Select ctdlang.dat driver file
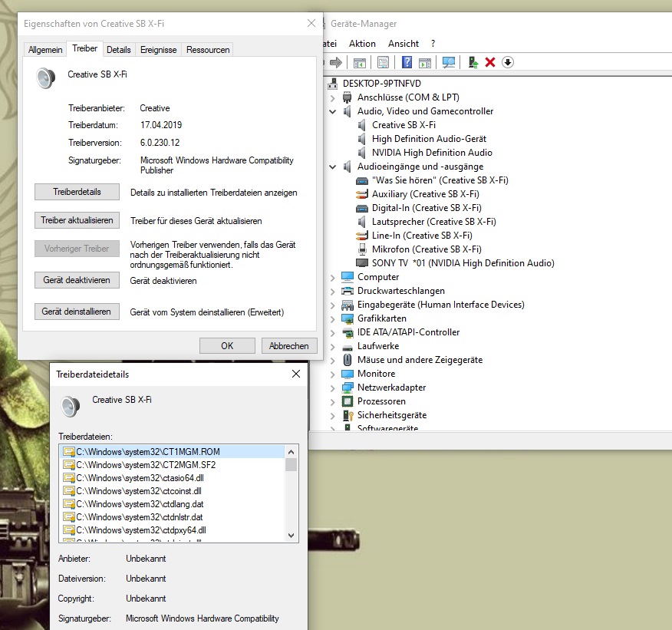This screenshot has width=672, height=630. (172, 504)
